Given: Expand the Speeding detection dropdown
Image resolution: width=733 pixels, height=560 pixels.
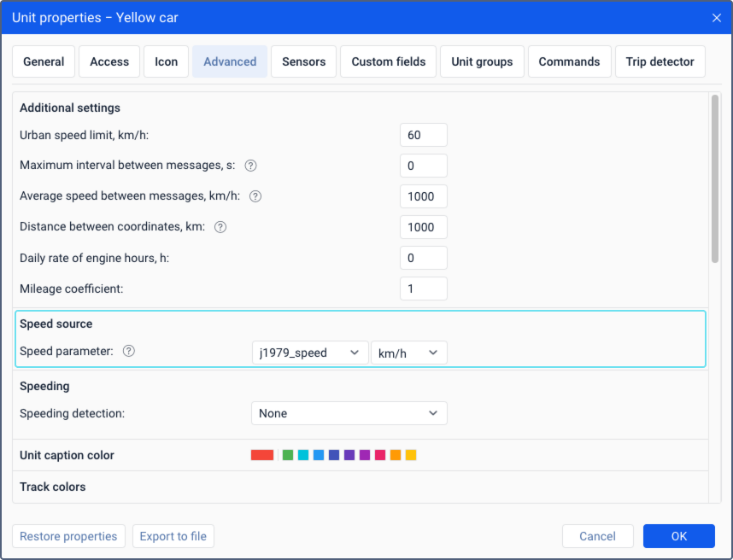Looking at the screenshot, I should [x=349, y=413].
